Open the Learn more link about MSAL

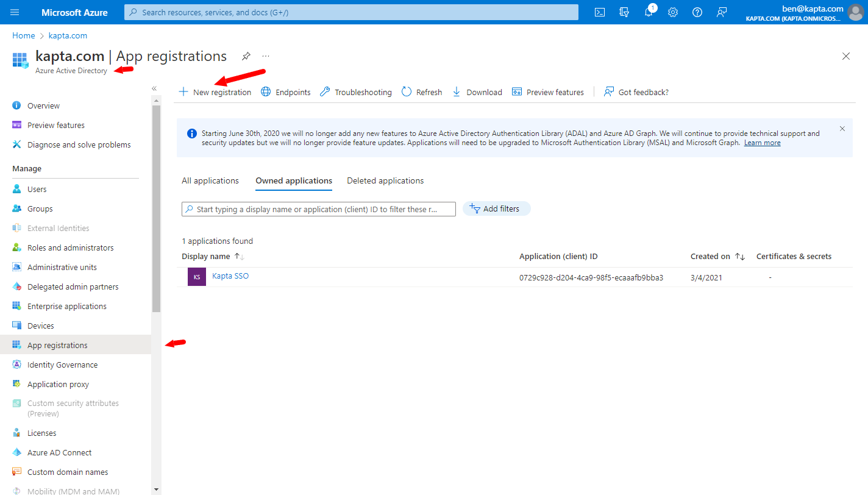(x=762, y=142)
